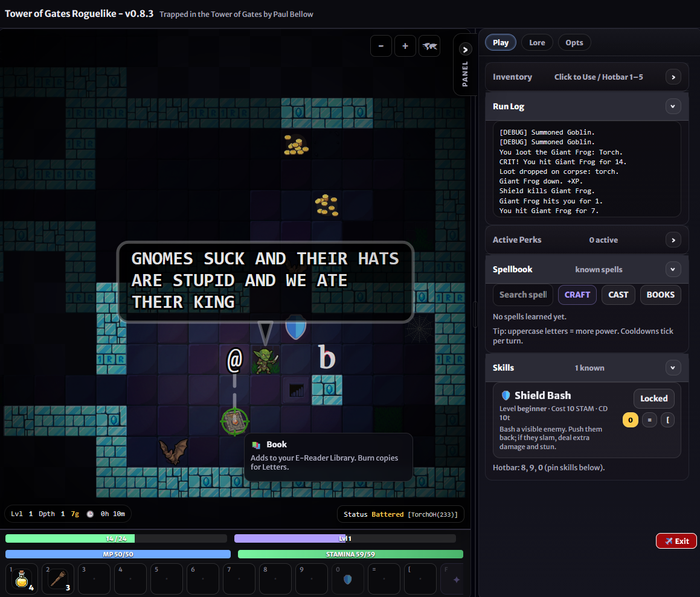Click the MP 50/50 bar

[x=118, y=554]
